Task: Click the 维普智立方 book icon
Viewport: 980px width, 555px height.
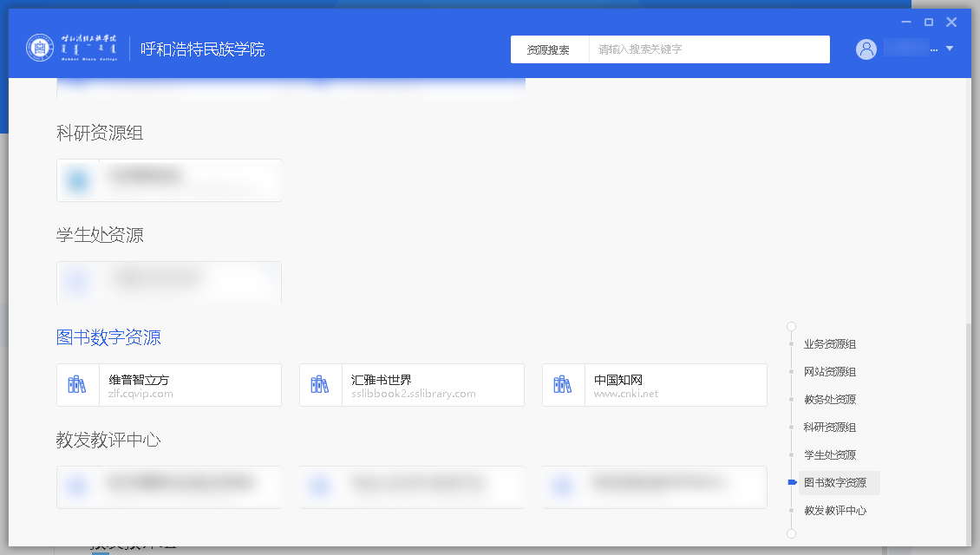Action: (78, 384)
